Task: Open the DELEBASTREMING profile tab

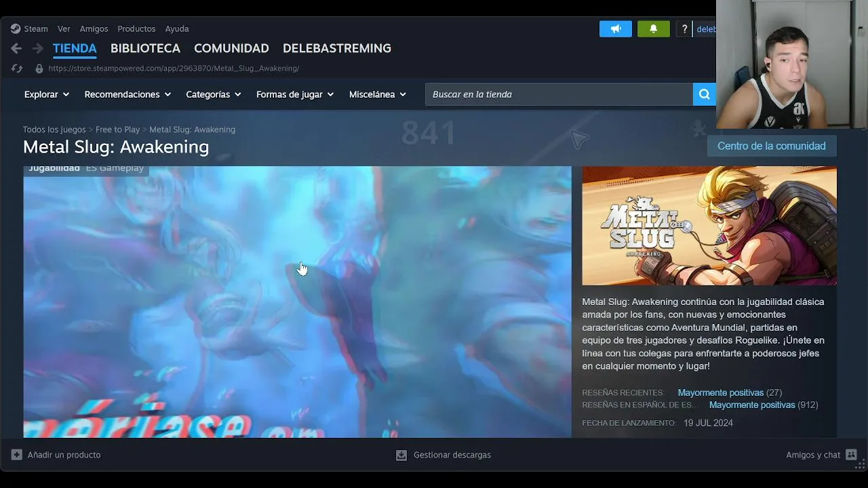Action: 337,48
